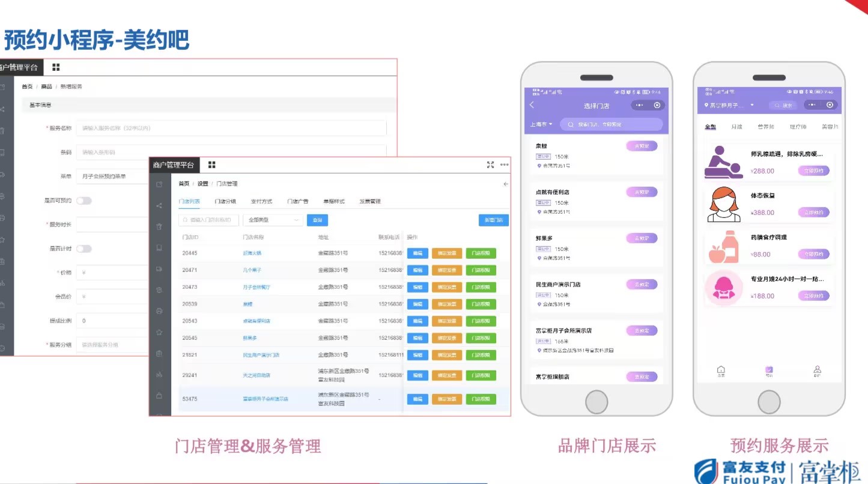The height and width of the screenshot is (484, 868).
Task: Click 商品 breadcrumb in new service window
Action: (x=46, y=86)
